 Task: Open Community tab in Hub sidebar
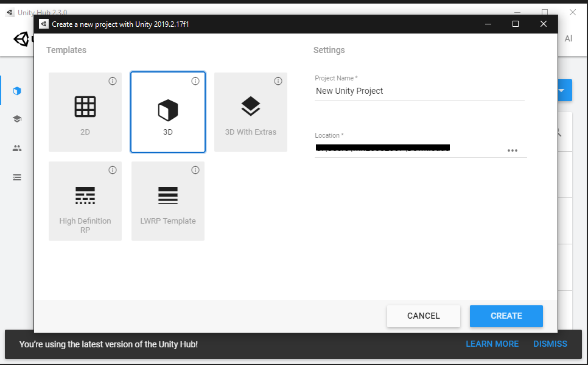pos(17,148)
